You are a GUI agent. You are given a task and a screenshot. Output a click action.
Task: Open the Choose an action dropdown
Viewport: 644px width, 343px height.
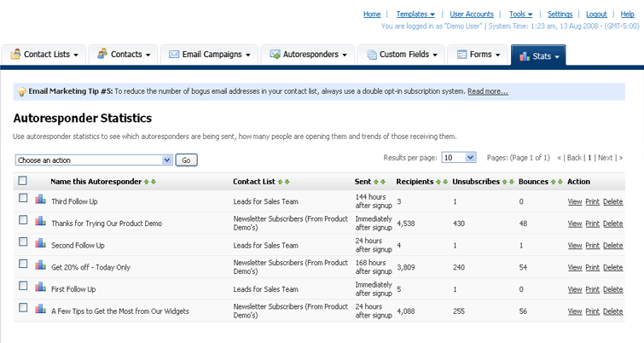tap(94, 160)
